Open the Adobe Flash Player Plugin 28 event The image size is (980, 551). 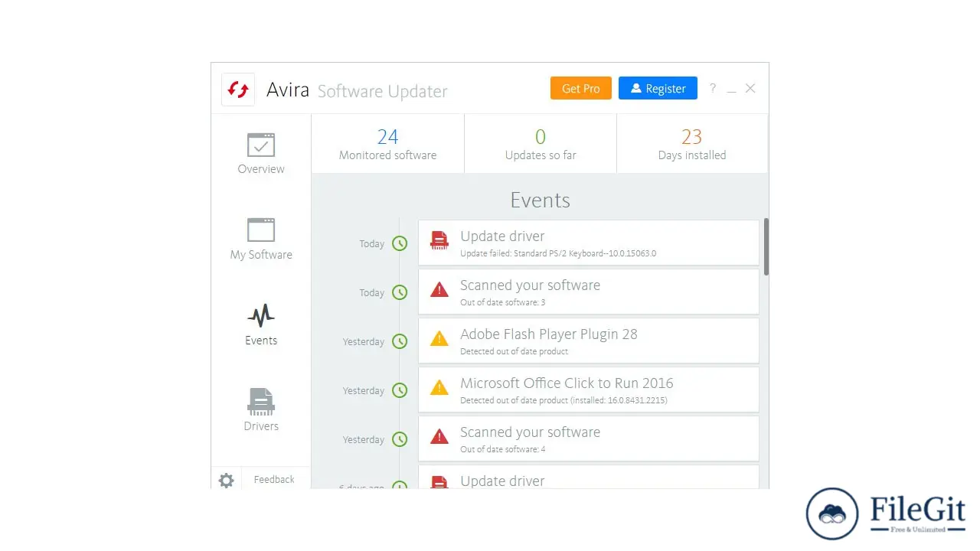pyautogui.click(x=589, y=341)
